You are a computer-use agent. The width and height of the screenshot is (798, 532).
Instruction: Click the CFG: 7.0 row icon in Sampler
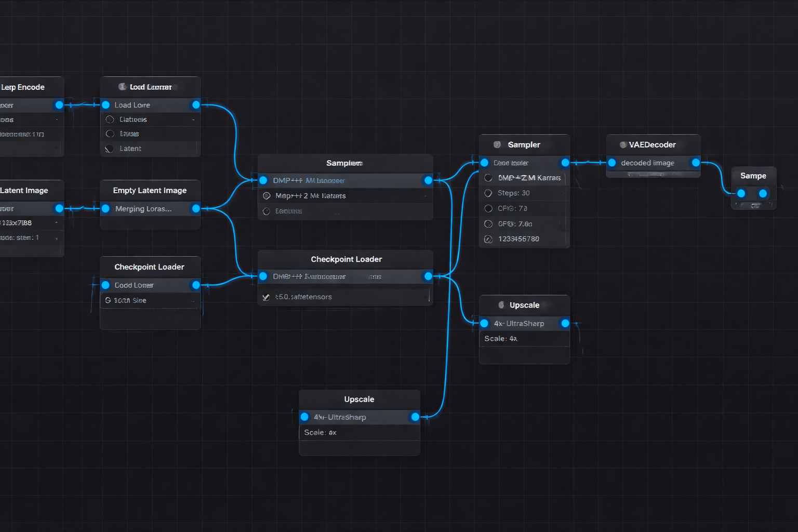488,208
